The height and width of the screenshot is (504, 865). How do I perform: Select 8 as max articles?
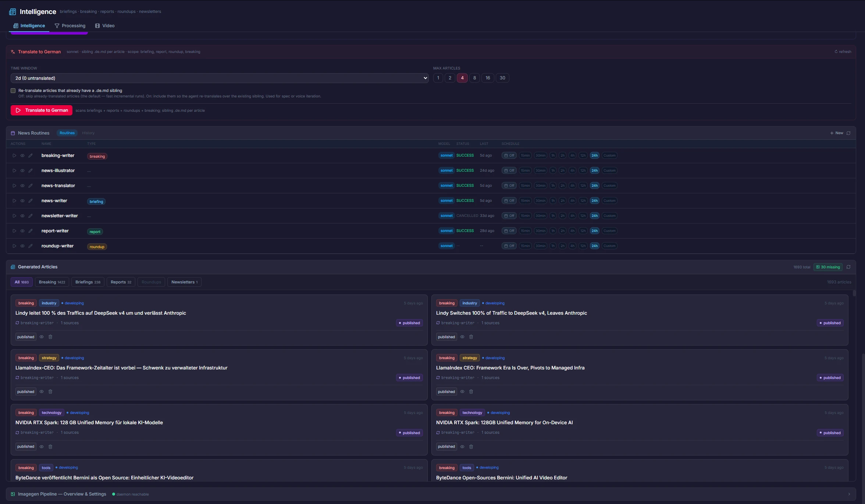[x=474, y=78]
